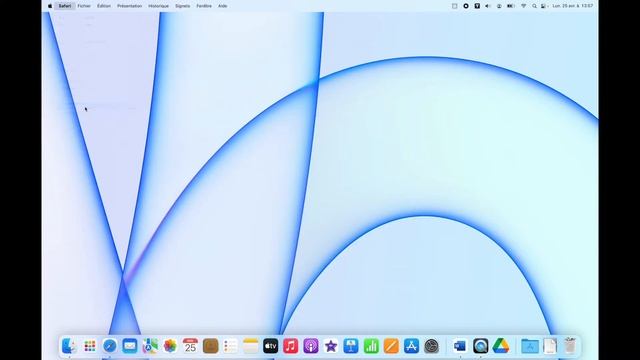Screen dimensions: 640x360
Task: Launch iMovie star icon in the Dock
Action: coord(331,346)
